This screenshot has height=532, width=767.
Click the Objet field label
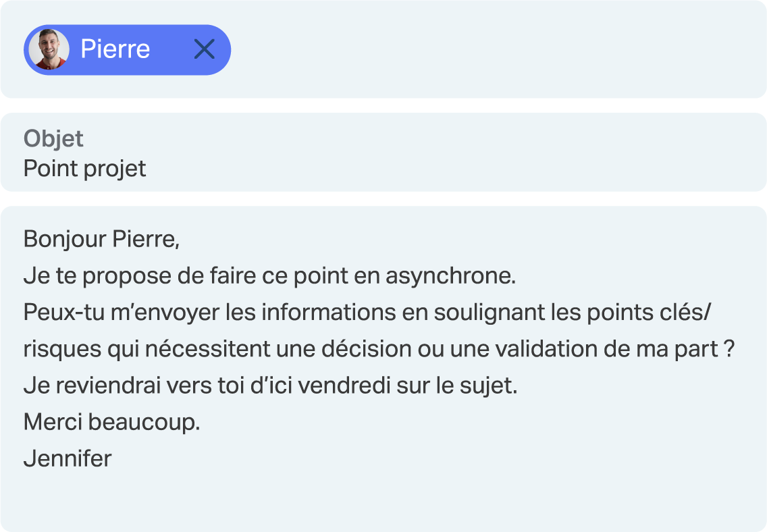click(x=53, y=138)
